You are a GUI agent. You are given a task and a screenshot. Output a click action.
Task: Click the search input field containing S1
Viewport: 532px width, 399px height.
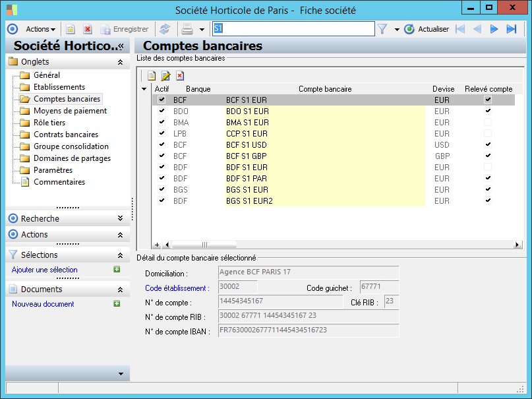pyautogui.click(x=292, y=29)
